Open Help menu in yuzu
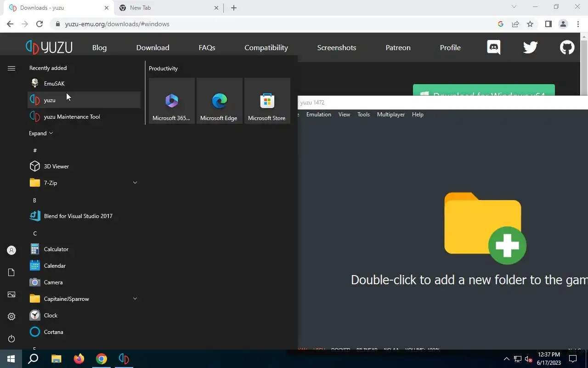Viewport: 588px width, 368px height. [418, 115]
